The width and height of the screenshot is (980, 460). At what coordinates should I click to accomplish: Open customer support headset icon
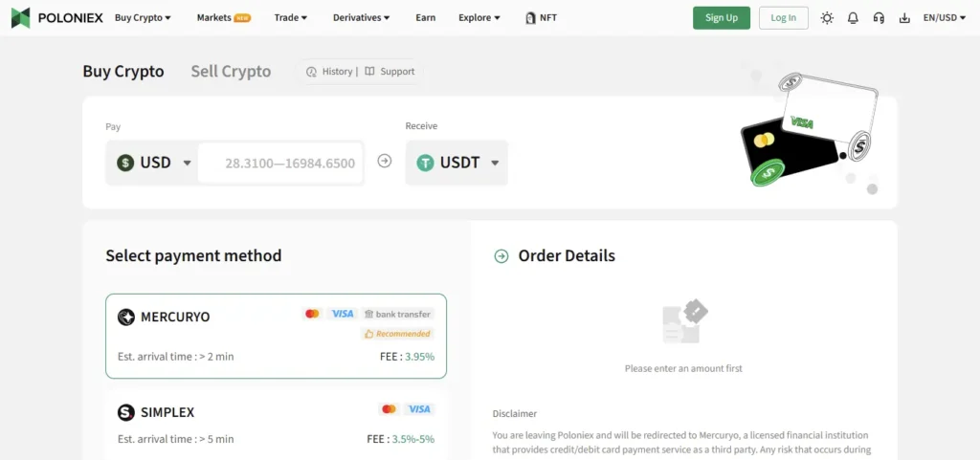tap(879, 18)
